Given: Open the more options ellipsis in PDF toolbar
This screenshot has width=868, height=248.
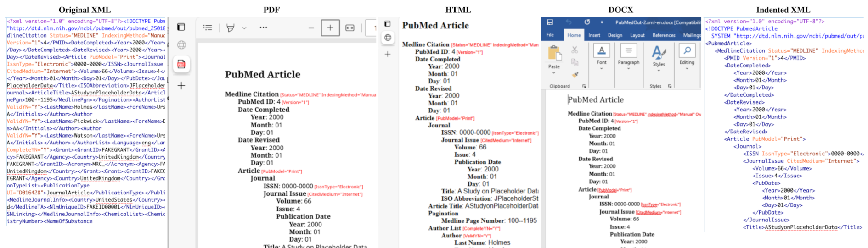Looking at the screenshot, I should coord(263,28).
